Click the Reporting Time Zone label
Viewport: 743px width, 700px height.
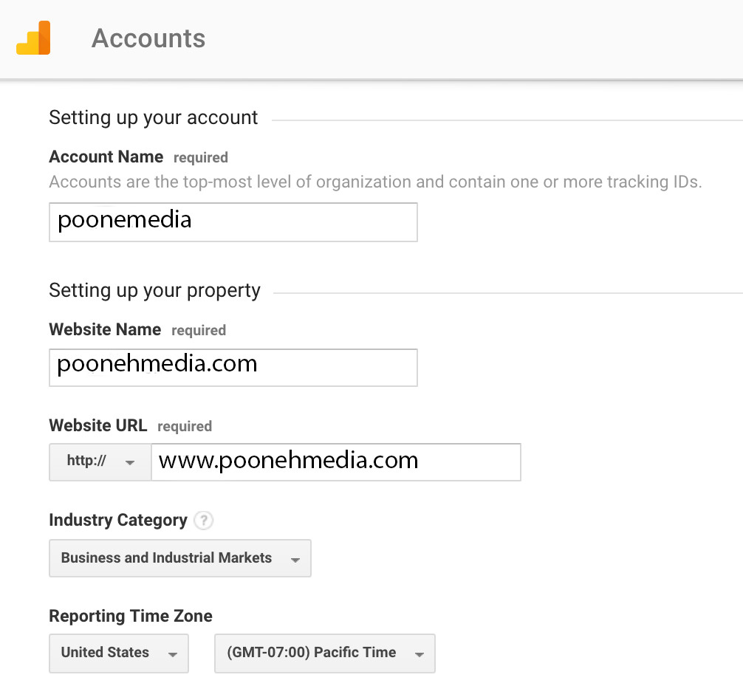[131, 616]
